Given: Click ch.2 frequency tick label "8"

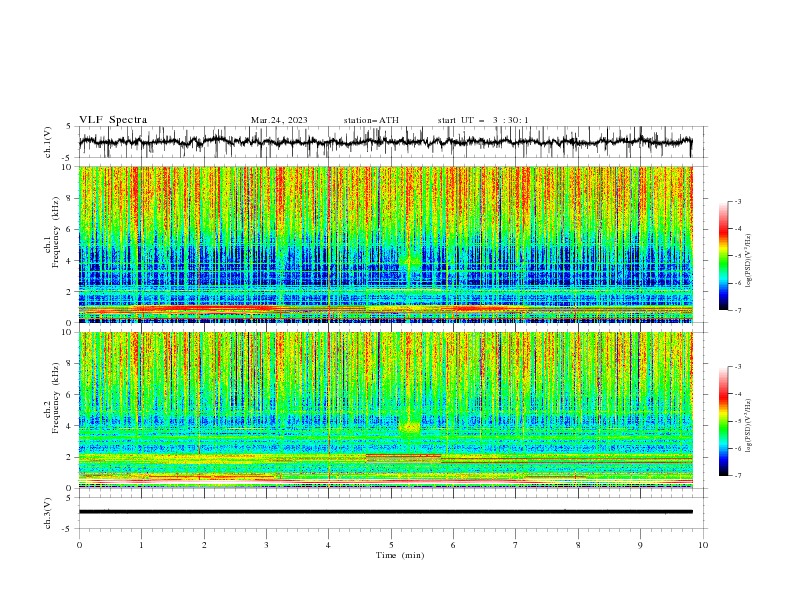Looking at the screenshot, I should click(71, 364).
